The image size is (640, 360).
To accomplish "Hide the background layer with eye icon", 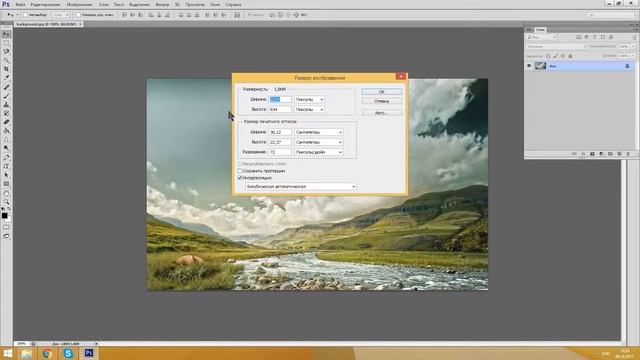I will (x=529, y=66).
